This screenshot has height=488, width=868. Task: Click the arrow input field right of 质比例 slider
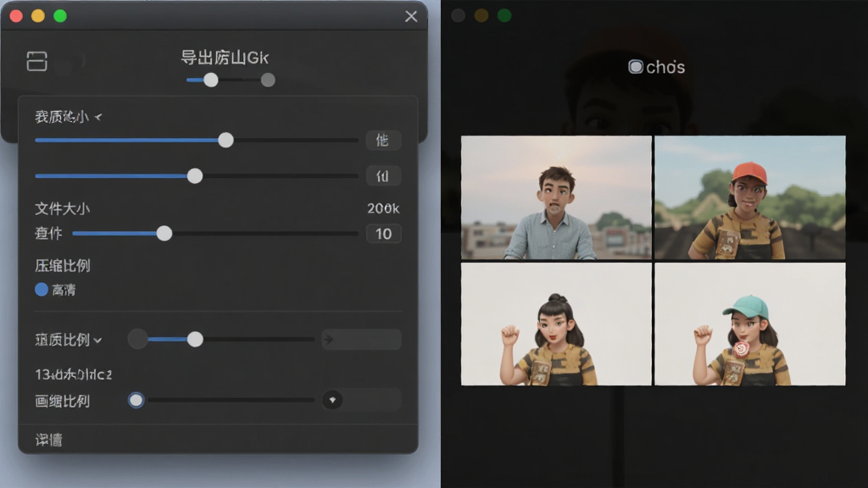(361, 339)
